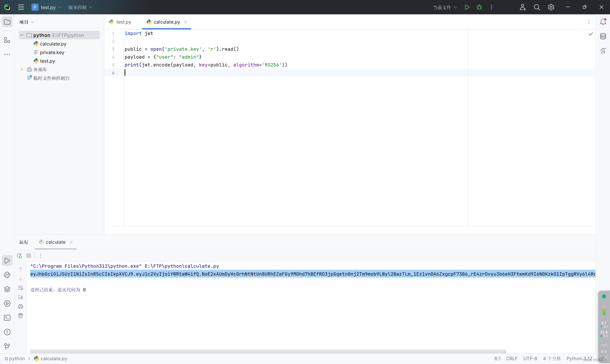Clear all console output trash icon
Image resolution: width=610 pixels, height=364 pixels.
20,316
